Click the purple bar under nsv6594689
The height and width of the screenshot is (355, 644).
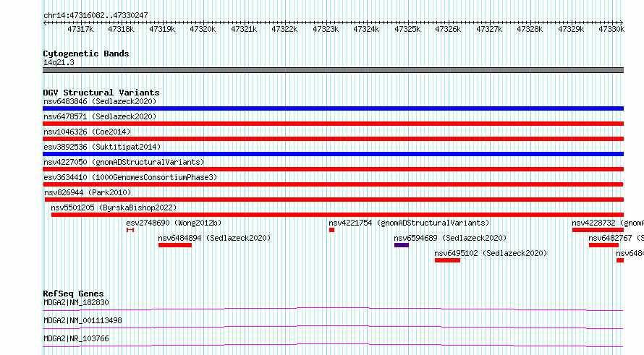pyautogui.click(x=402, y=245)
